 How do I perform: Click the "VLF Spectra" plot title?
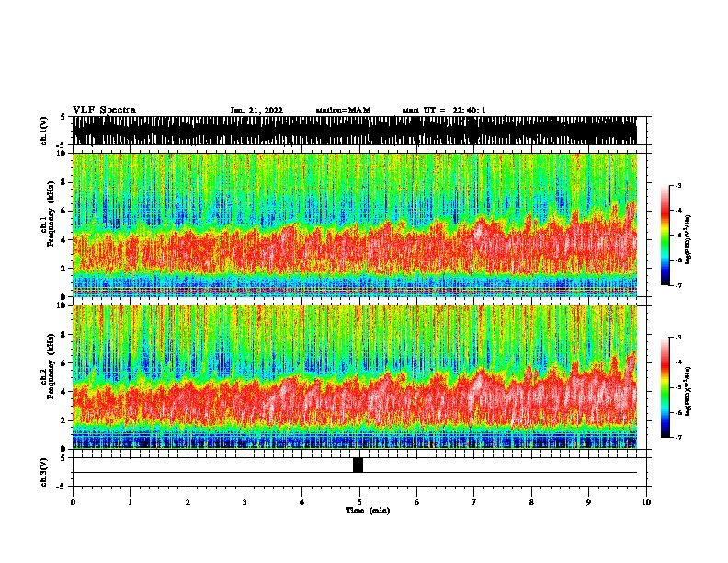(104, 110)
